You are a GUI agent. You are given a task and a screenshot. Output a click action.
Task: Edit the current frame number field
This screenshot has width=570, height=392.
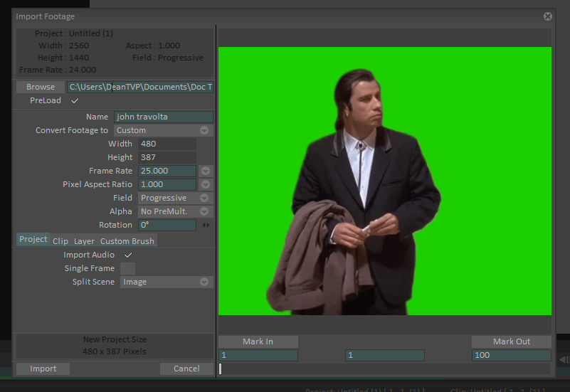[x=384, y=355]
